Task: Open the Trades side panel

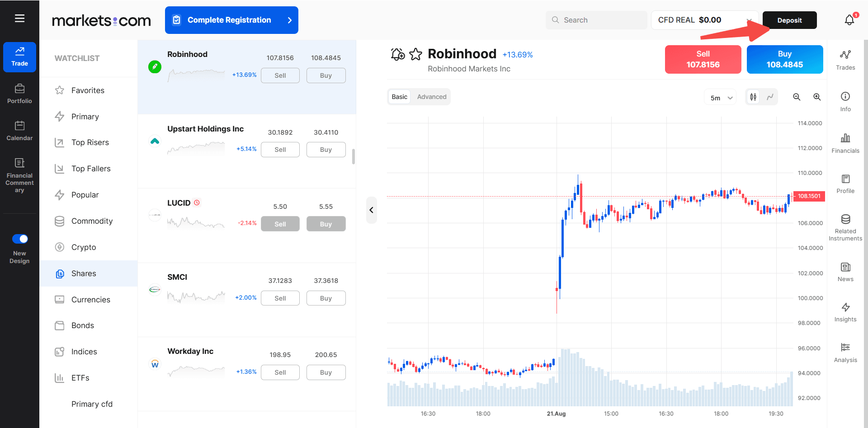Action: click(845, 60)
